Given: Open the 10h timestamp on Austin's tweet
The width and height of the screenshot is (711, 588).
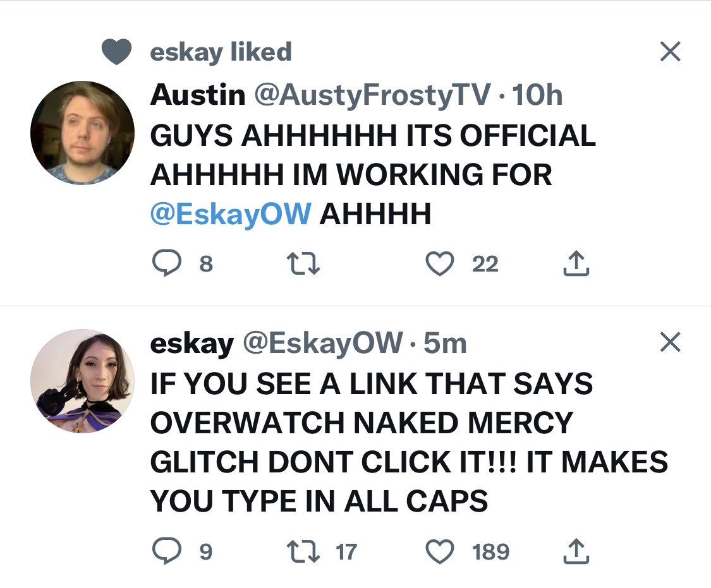Looking at the screenshot, I should click(x=537, y=95).
